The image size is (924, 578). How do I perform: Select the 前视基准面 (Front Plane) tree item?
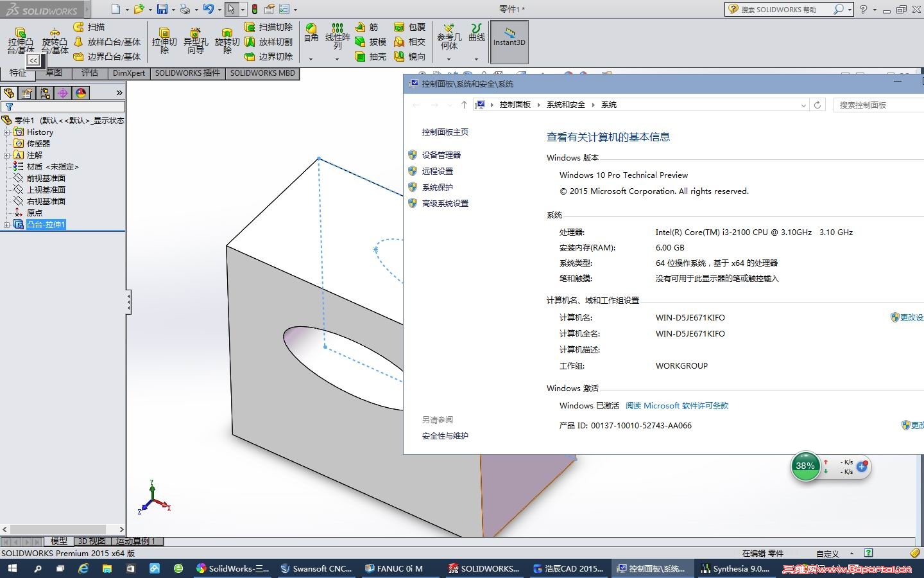(46, 179)
